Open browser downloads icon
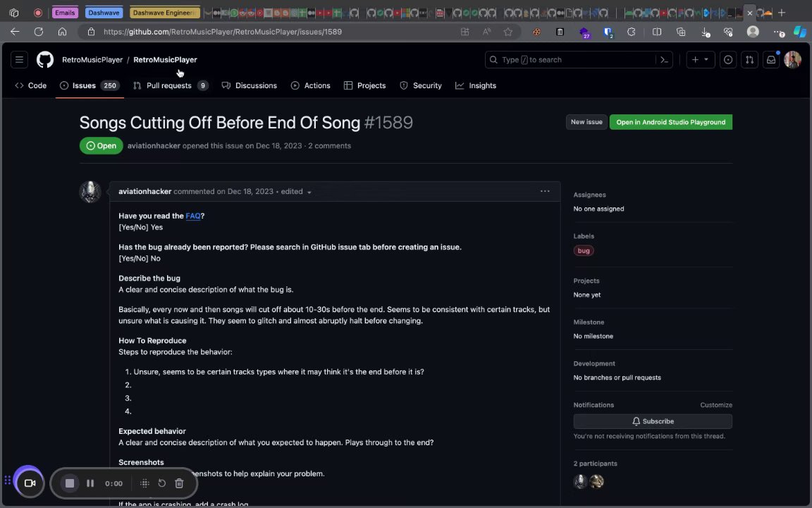The width and height of the screenshot is (812, 508). pos(705,32)
